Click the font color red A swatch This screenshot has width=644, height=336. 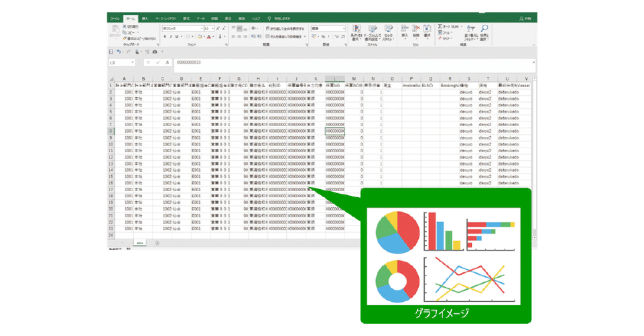(208, 37)
